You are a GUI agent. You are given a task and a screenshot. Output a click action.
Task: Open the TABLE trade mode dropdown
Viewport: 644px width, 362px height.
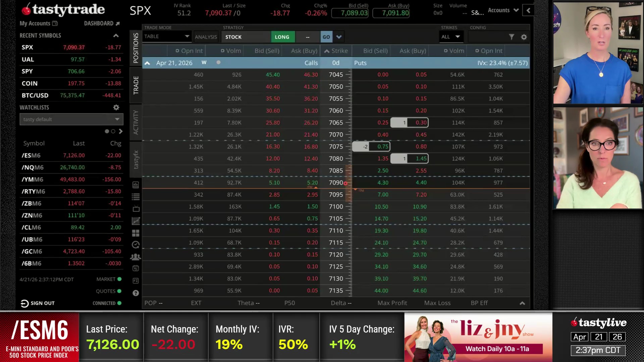(x=167, y=37)
